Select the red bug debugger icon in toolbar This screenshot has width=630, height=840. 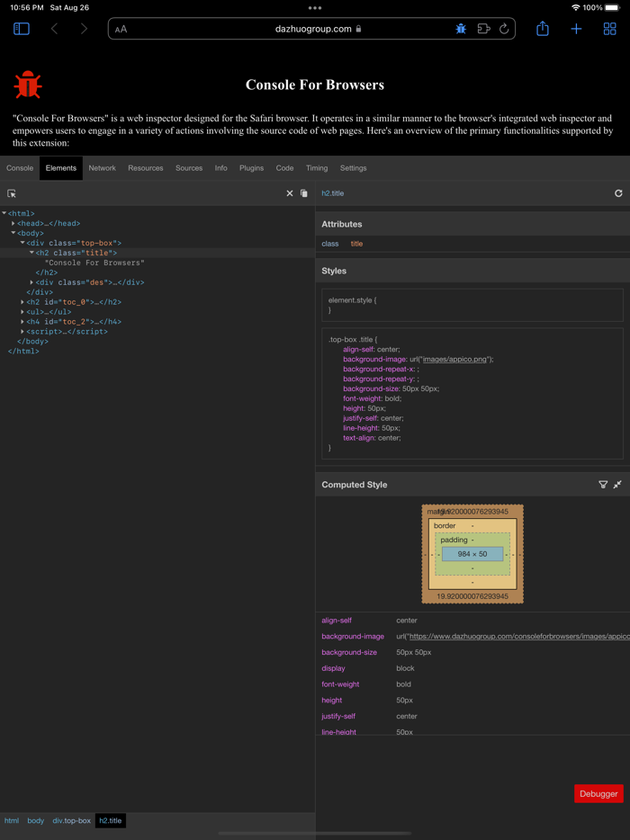point(460,28)
